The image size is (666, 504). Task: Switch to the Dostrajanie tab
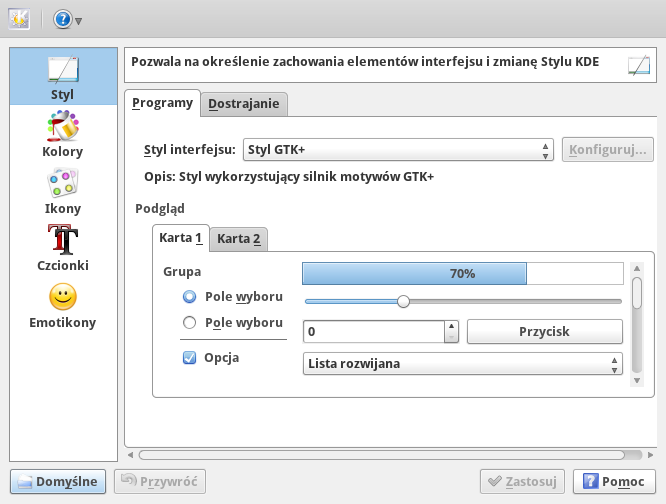[246, 103]
